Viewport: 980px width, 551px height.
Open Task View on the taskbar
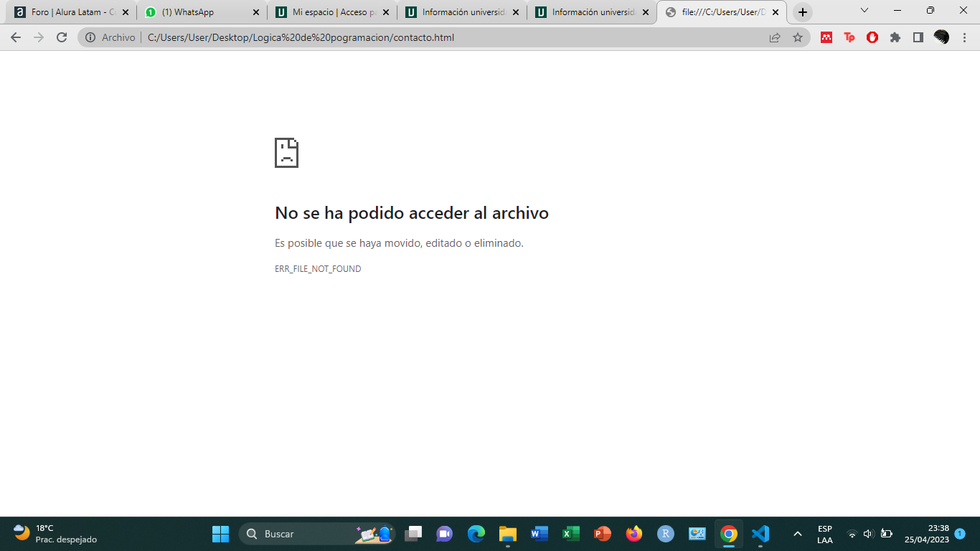[413, 534]
